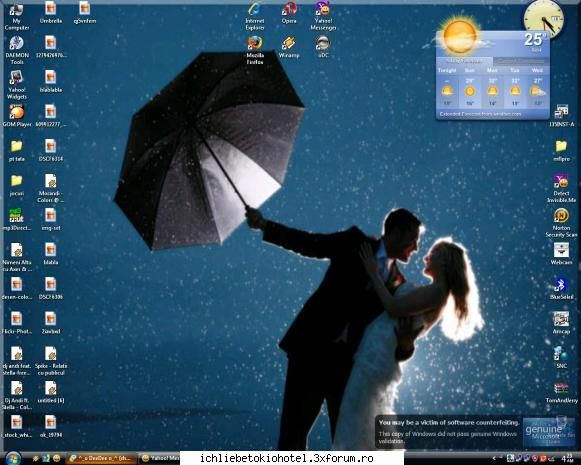Open the Amcap desktop shortcut
Image resolution: width=581 pixels, height=465 pixels.
point(561,323)
